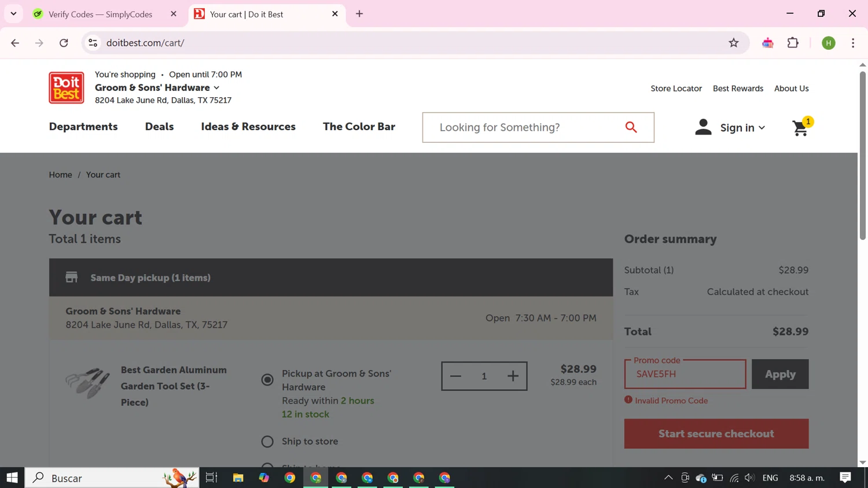Close the Your cart Do it Best tab
This screenshot has width=868, height=488.
335,14
